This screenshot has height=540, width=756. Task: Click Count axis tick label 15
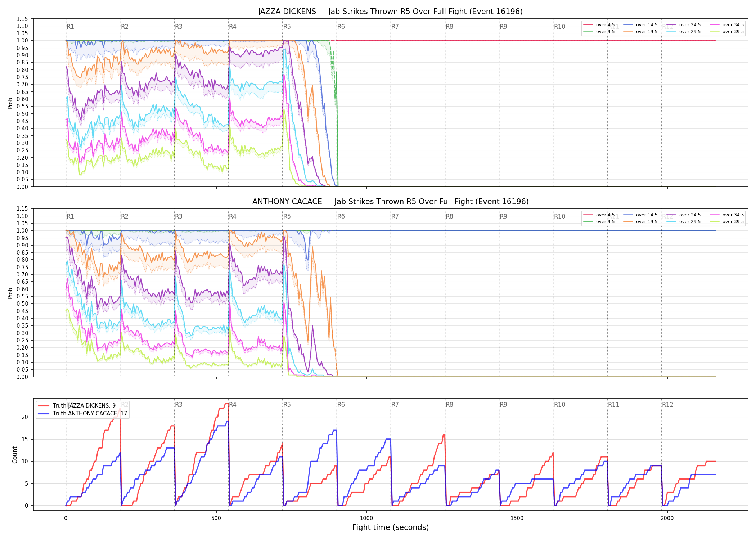(x=25, y=439)
